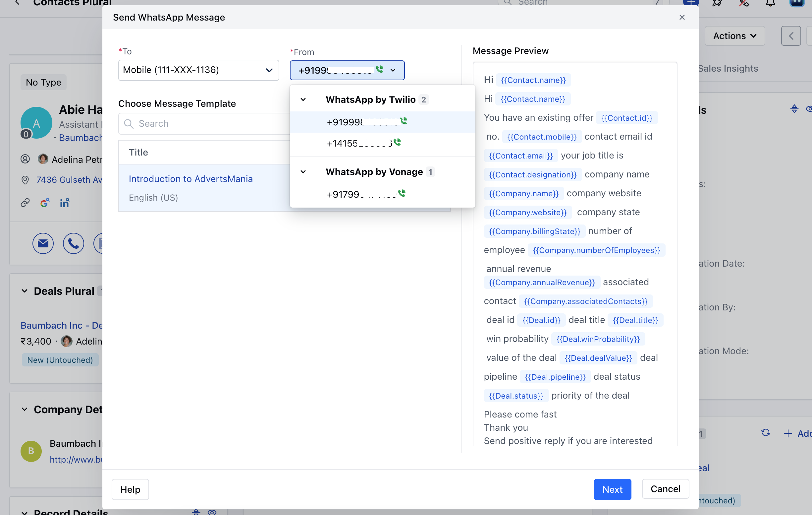The width and height of the screenshot is (812, 515).
Task: Collapse the Deals Plural section
Action: [25, 291]
